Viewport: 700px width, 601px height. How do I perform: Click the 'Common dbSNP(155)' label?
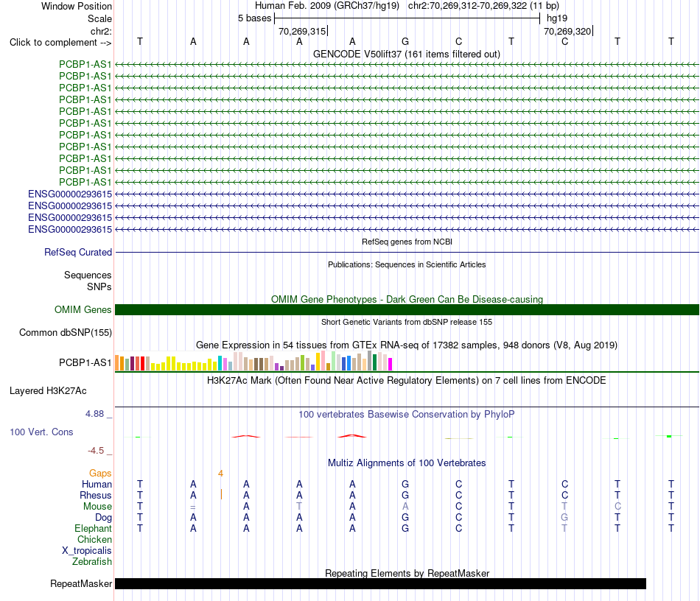pyautogui.click(x=65, y=332)
